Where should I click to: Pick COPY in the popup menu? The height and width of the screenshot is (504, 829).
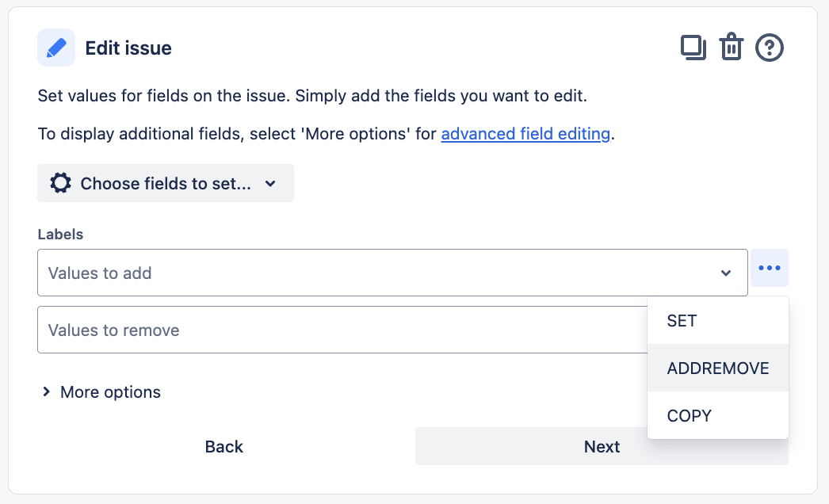[x=689, y=416]
